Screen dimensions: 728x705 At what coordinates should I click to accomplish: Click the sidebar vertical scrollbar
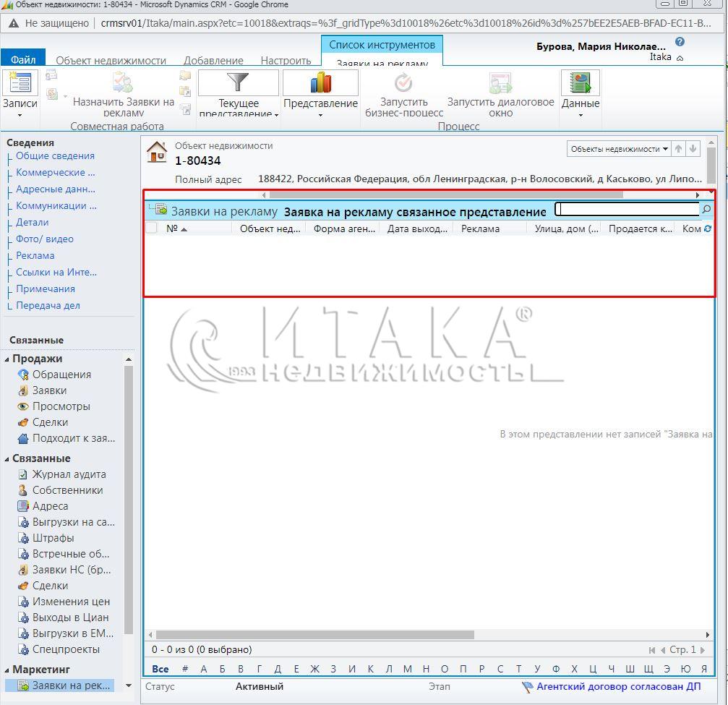[129, 500]
